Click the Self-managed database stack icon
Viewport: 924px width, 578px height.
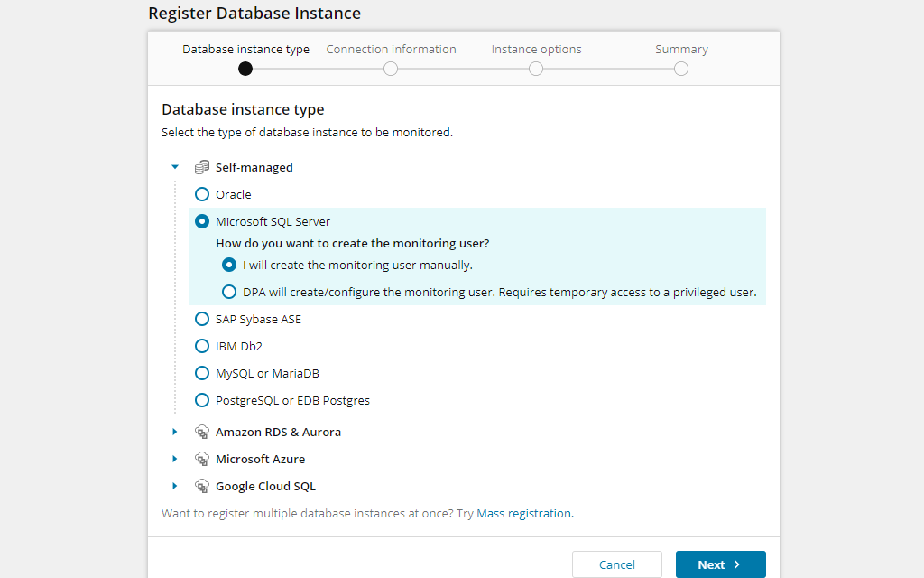point(200,166)
